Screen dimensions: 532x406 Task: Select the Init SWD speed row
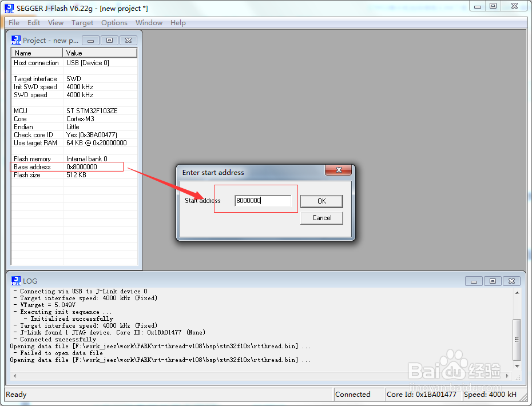pyautogui.click(x=74, y=87)
